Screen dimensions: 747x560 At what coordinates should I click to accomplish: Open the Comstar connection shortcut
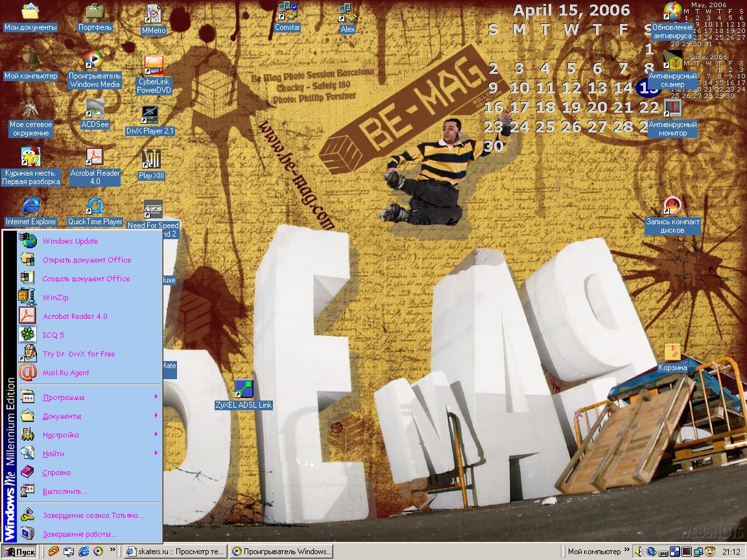(287, 12)
